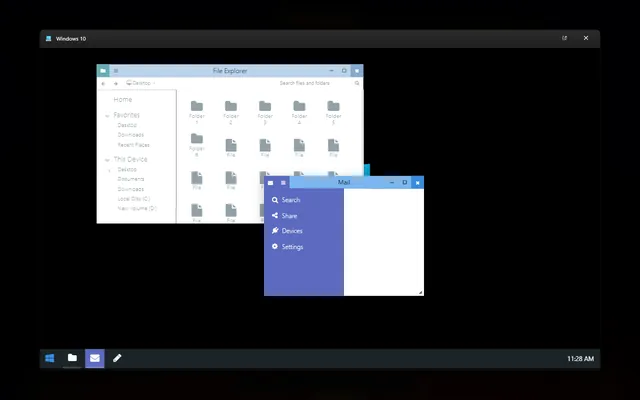
Task: Select New Volume (D:) in sidebar
Action: click(137, 209)
